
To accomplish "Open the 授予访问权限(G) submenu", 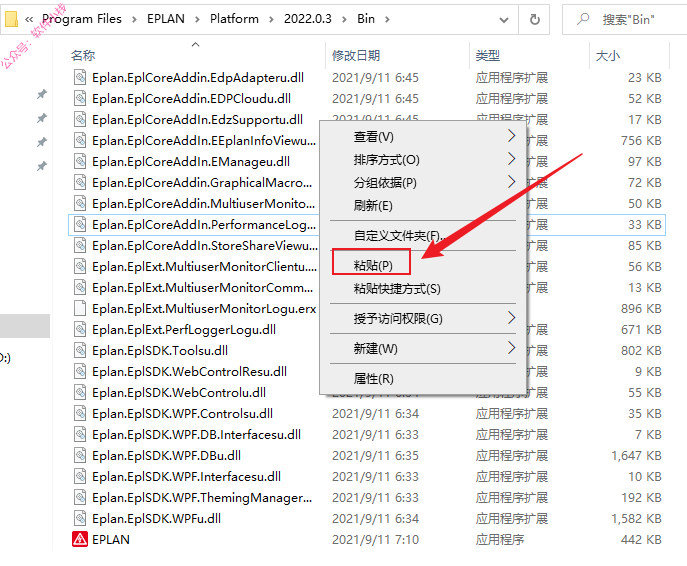I will coord(423,318).
